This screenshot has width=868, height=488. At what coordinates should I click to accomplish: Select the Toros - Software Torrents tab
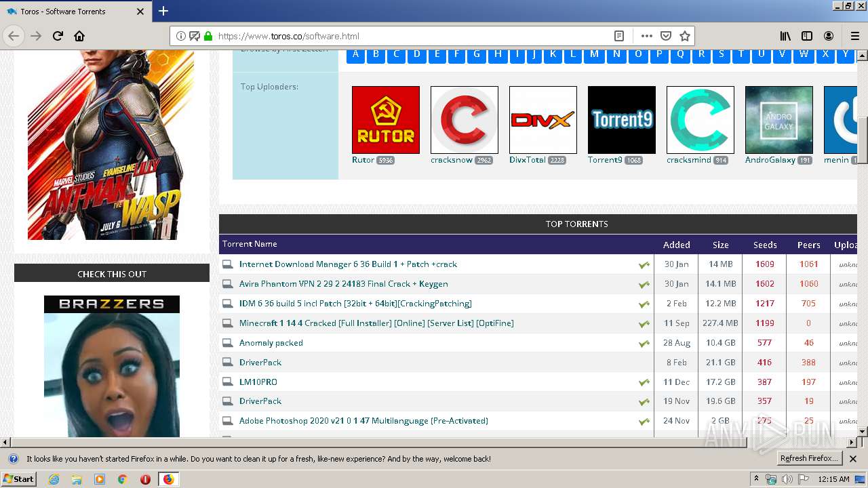coord(75,12)
